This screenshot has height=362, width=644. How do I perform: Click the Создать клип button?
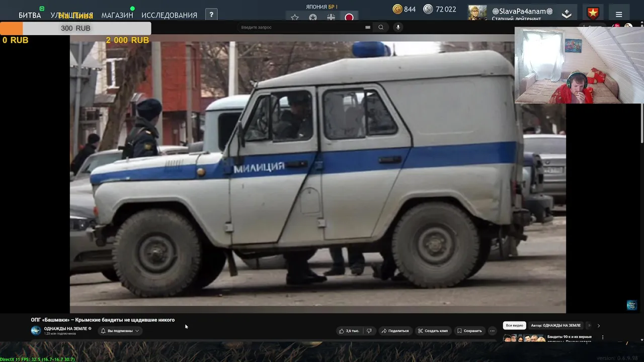(433, 331)
